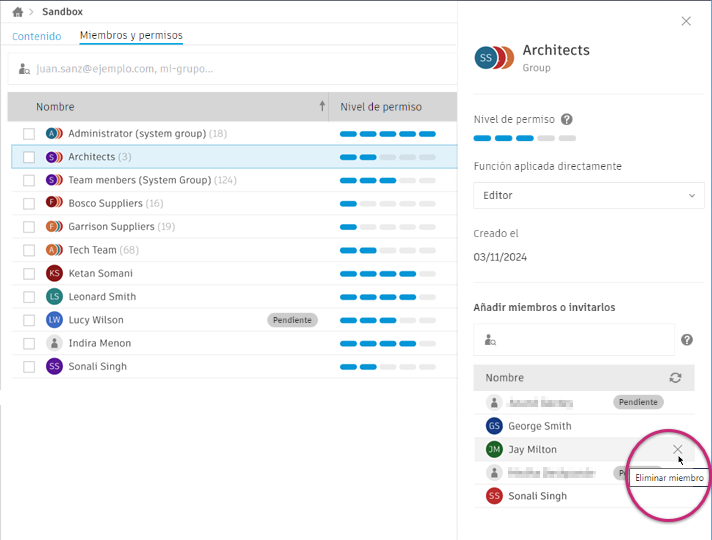Image resolution: width=712 pixels, height=540 pixels.
Task: Click the Ketan Somani permission level bars
Action: [388, 274]
